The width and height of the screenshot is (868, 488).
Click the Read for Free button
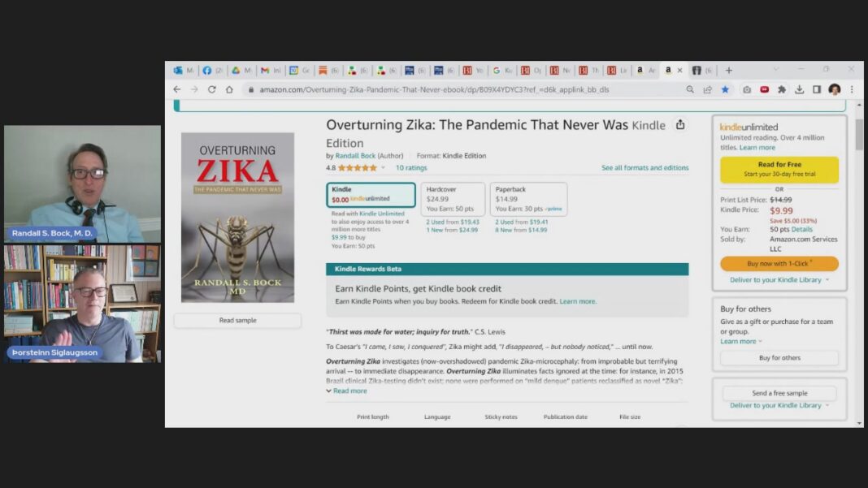coord(779,170)
